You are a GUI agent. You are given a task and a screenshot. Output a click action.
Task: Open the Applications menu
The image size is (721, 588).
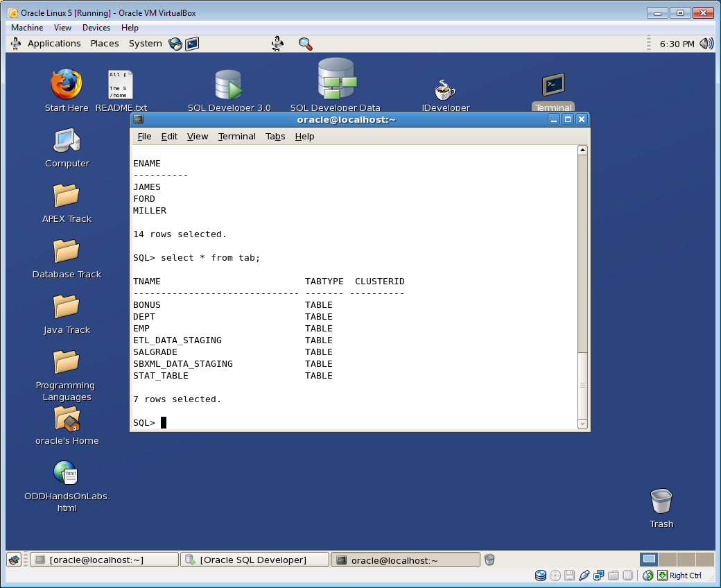54,44
